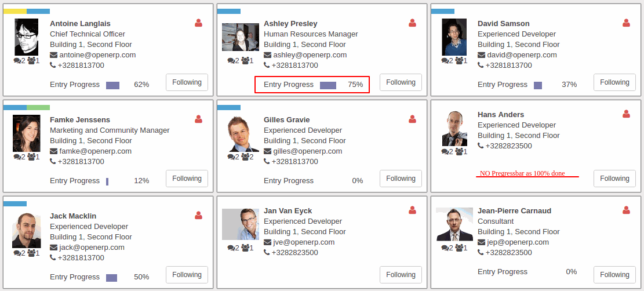The height and width of the screenshot is (291, 644).
Task: Click red person icon on Jean-Pierre Carnaud card
Action: click(x=626, y=210)
